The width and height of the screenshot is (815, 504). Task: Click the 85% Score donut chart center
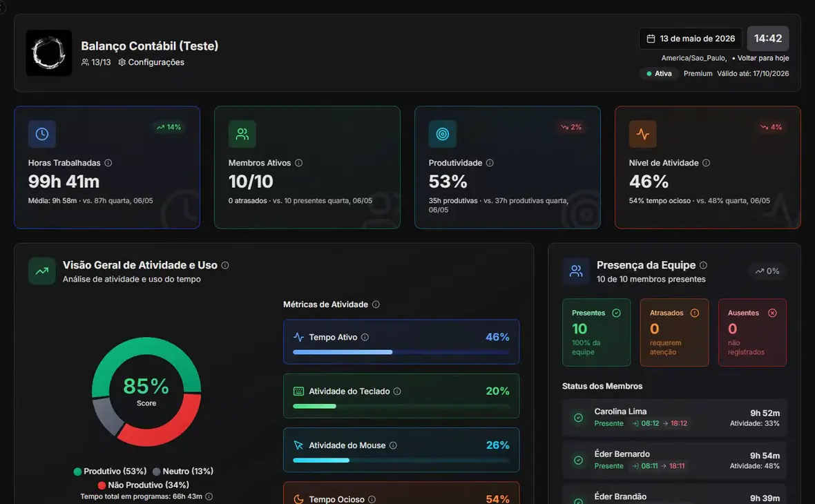[146, 391]
